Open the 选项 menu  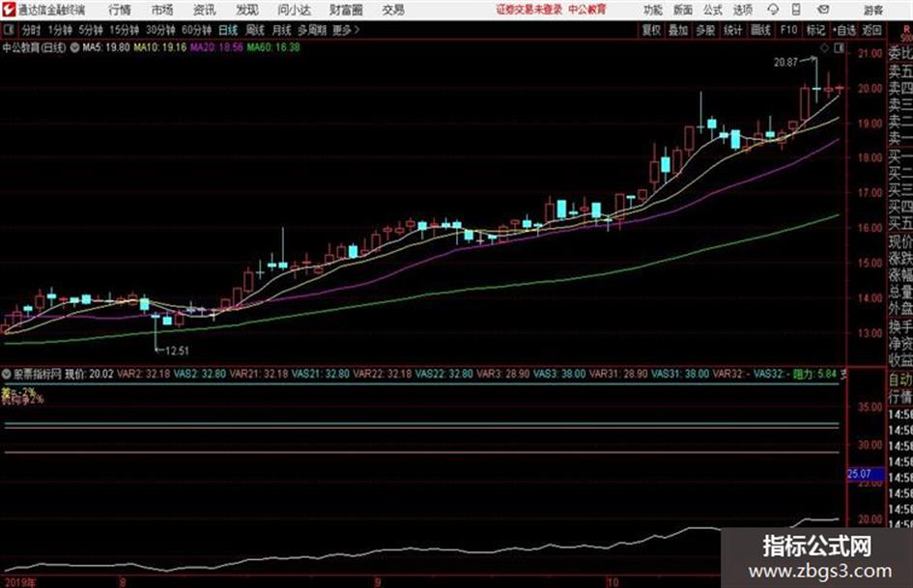coord(742,10)
